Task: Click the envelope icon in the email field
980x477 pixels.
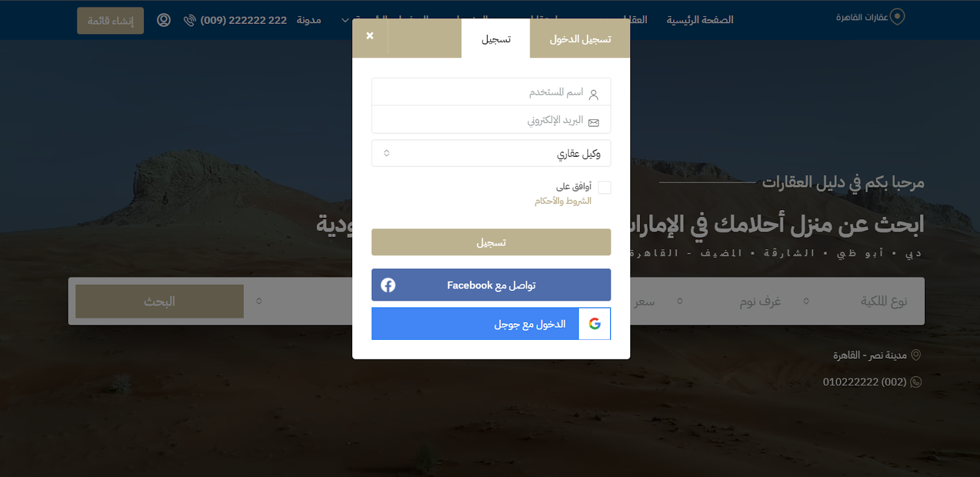Action: tap(594, 122)
